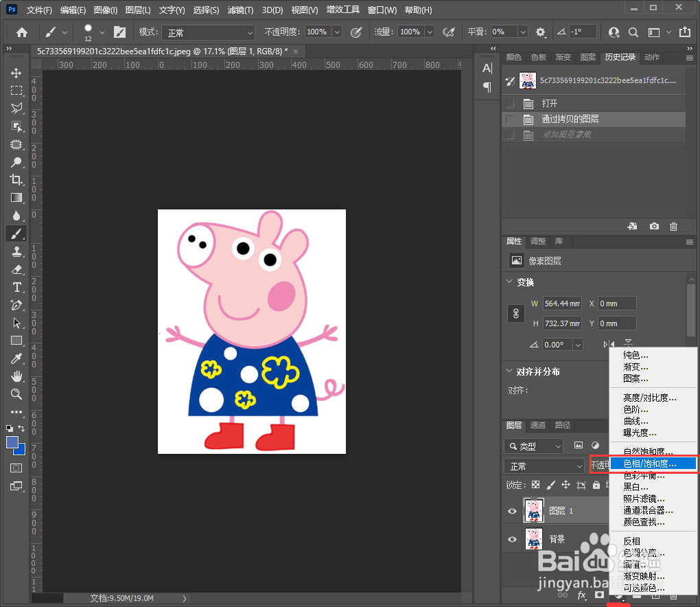Screen dimensions: 700x607
Task: Switch to the 通道 tab
Action: tap(539, 425)
